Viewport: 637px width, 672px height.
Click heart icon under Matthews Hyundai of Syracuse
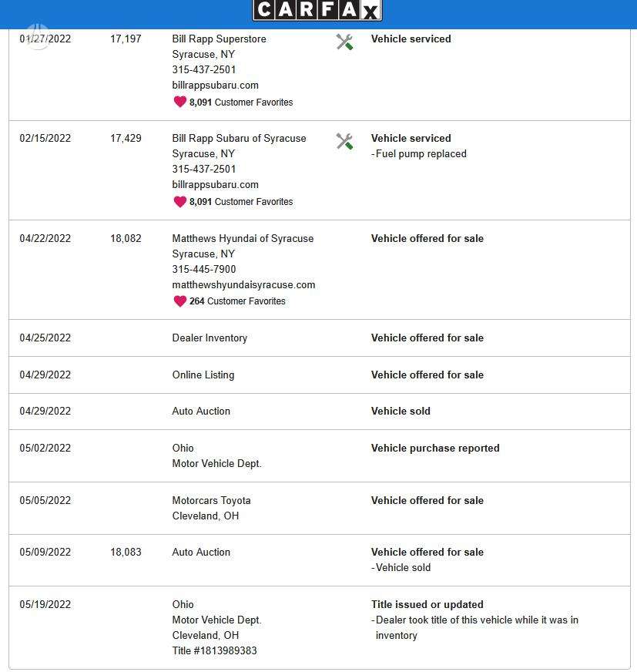[x=180, y=301]
